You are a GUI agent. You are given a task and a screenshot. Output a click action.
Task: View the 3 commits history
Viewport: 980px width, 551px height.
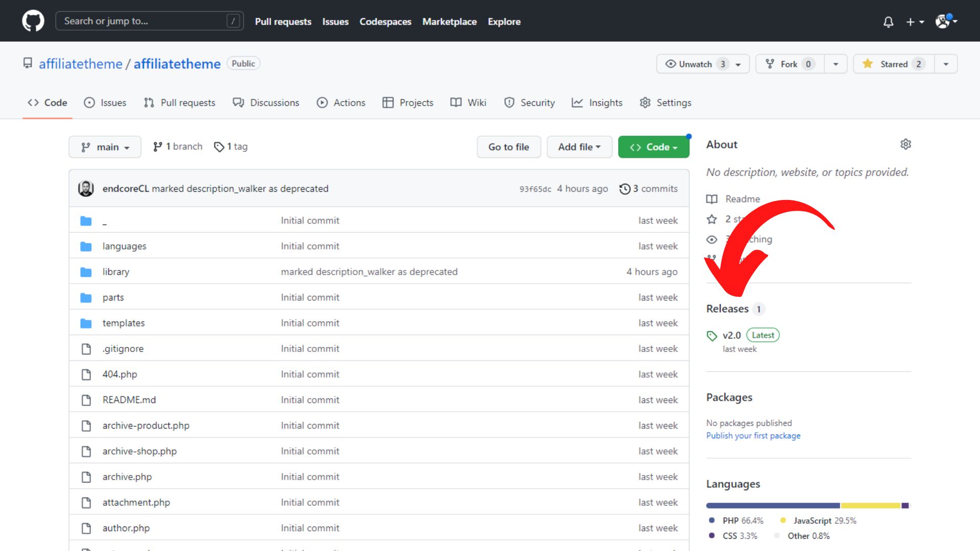coord(649,188)
